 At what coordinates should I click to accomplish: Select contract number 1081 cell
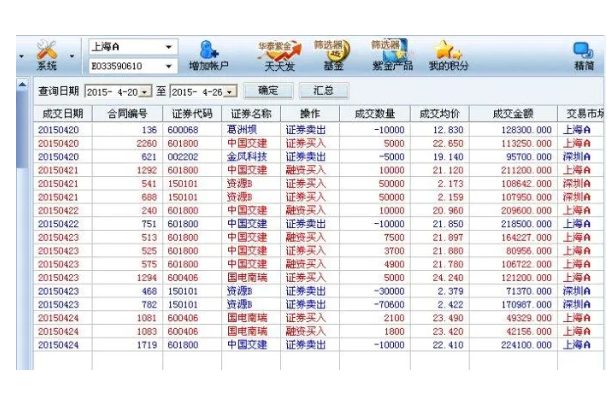127,318
